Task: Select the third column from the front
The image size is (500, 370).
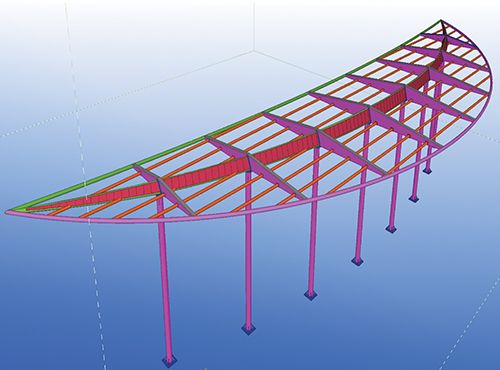Action: coord(313,220)
